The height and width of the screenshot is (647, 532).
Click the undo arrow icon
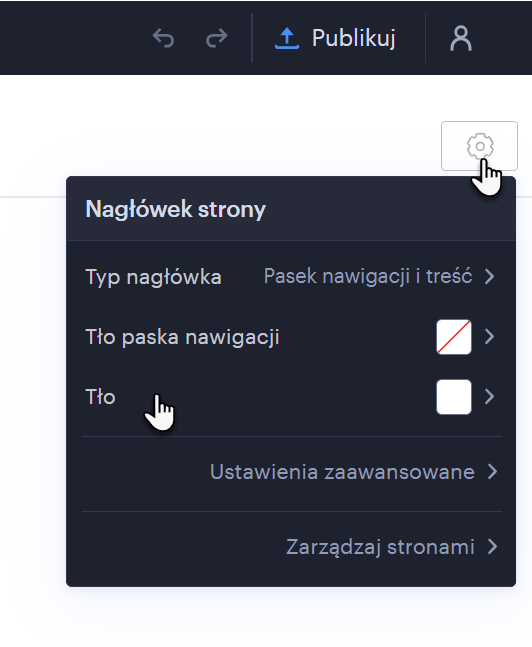point(163,38)
